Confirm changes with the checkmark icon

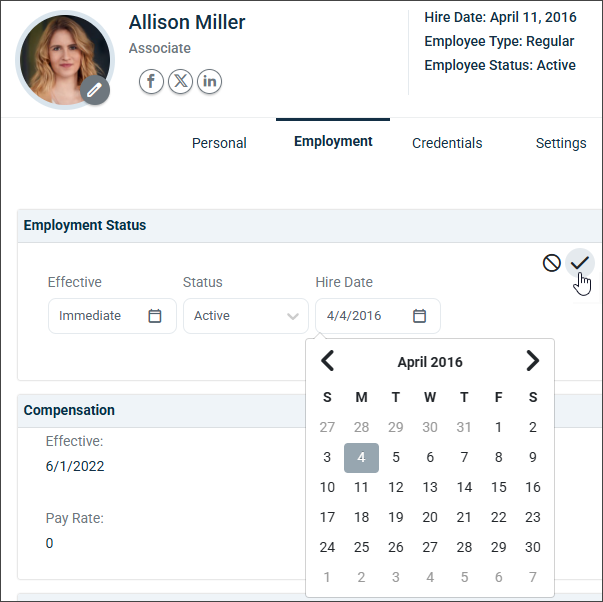coord(580,263)
